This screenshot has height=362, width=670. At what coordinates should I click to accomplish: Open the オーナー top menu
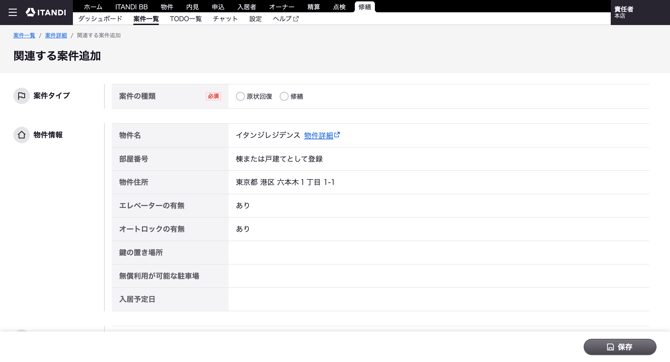(x=282, y=7)
